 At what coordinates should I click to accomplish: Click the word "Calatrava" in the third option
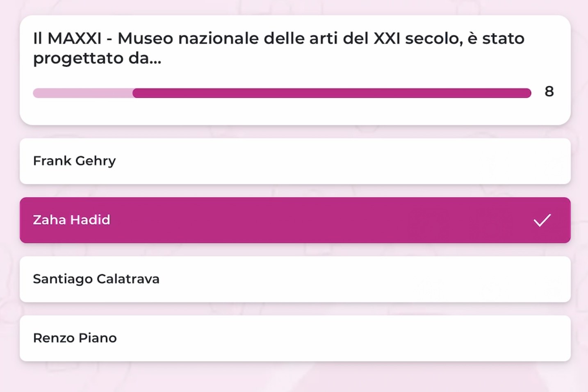click(x=128, y=279)
